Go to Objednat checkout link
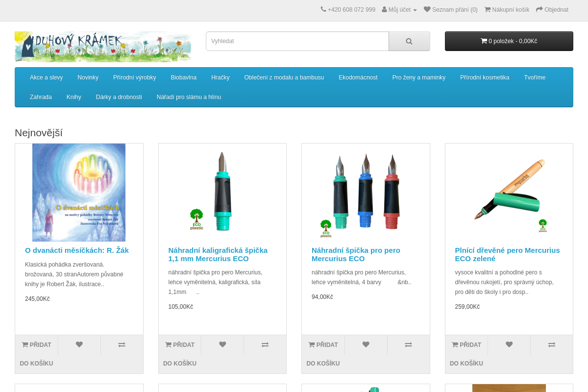This screenshot has width=588, height=392. point(552,10)
